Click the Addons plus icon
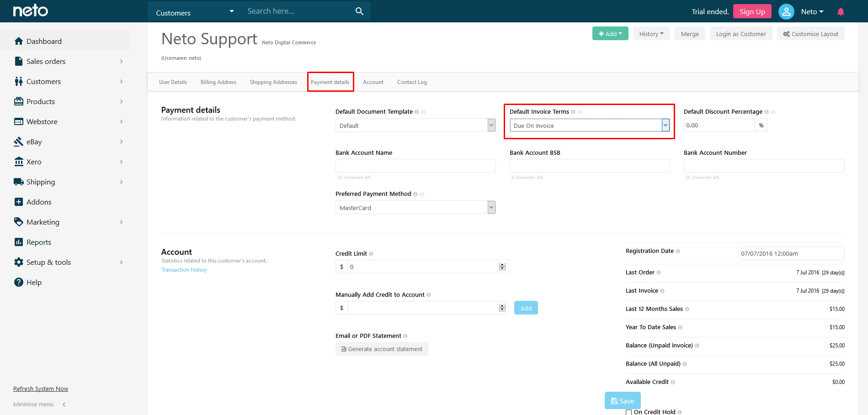Screen dimensions: 868x415 [19, 202]
